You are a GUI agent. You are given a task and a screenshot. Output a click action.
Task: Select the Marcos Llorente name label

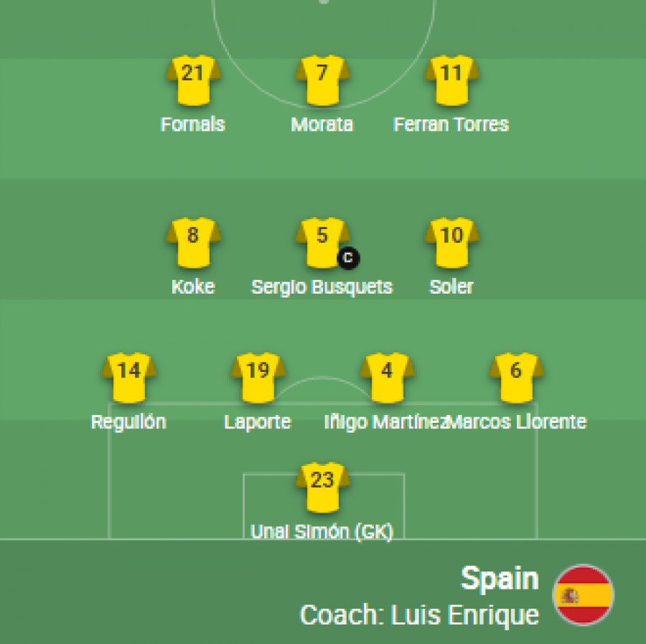tap(518, 422)
